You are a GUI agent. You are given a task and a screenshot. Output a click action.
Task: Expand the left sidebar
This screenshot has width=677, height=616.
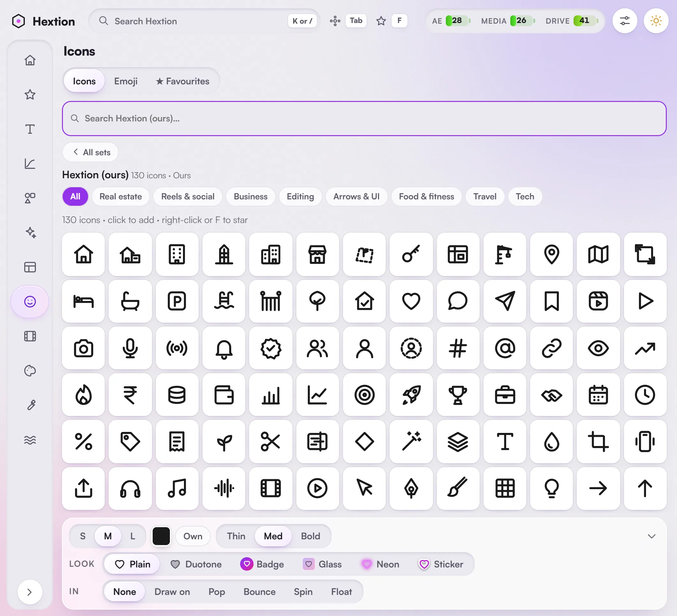click(x=30, y=592)
